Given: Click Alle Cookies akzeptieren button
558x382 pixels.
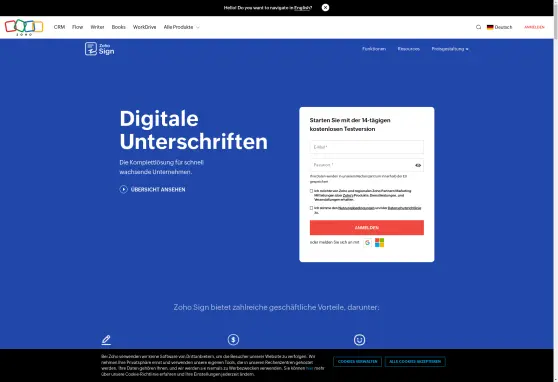Looking at the screenshot, I should click(x=415, y=361).
